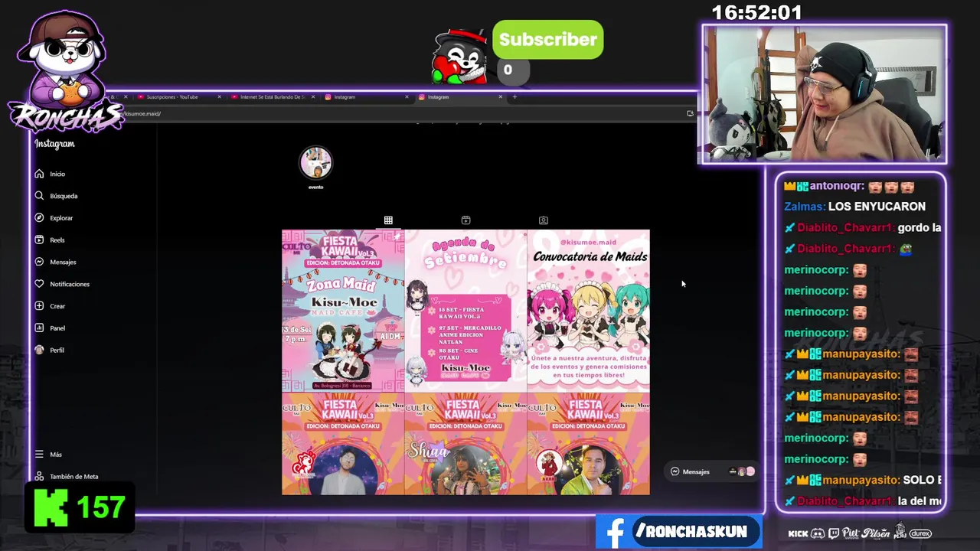
Task: Click the Crear plus icon
Action: (x=39, y=306)
